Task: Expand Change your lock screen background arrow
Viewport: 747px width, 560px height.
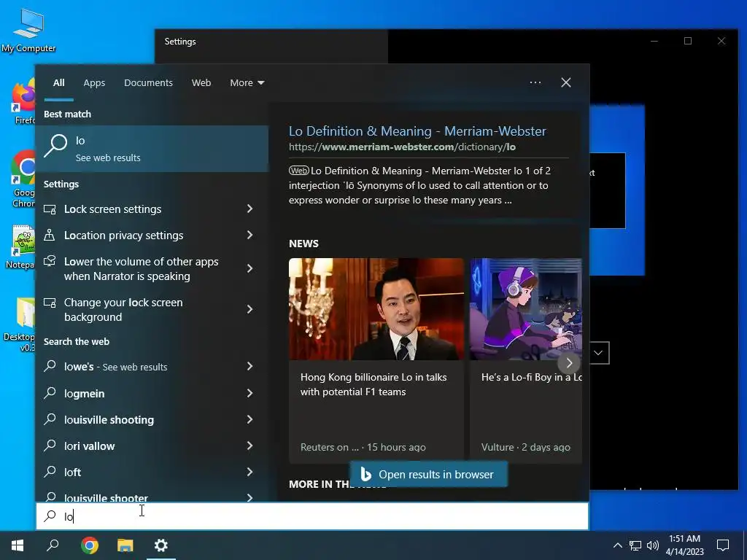Action: [x=249, y=309]
